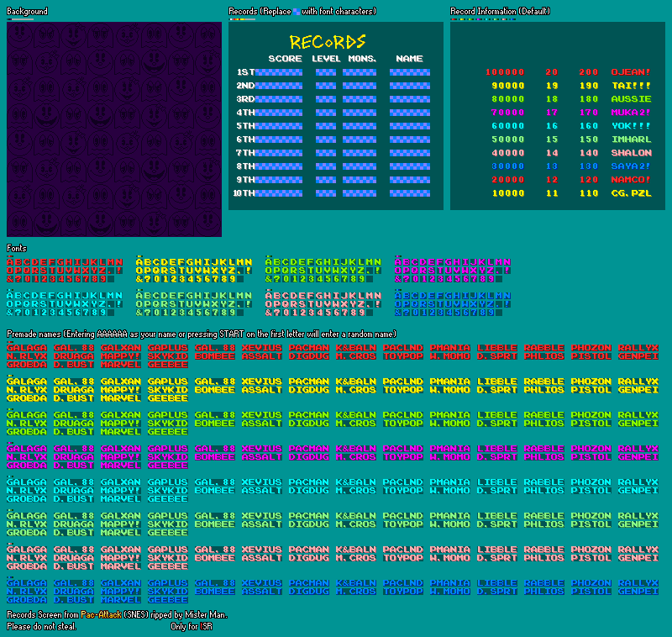Click the tSR text in the footer

(x=206, y=626)
